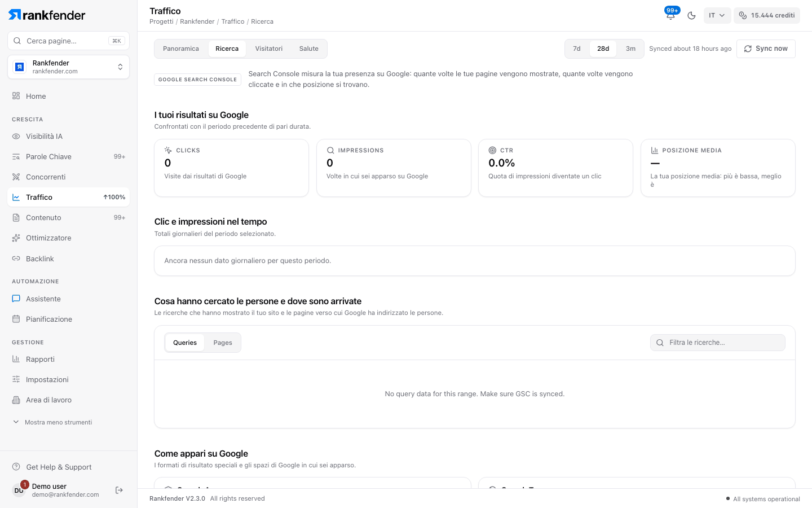Select the 7d time range
Image resolution: width=812 pixels, height=508 pixels.
point(577,49)
